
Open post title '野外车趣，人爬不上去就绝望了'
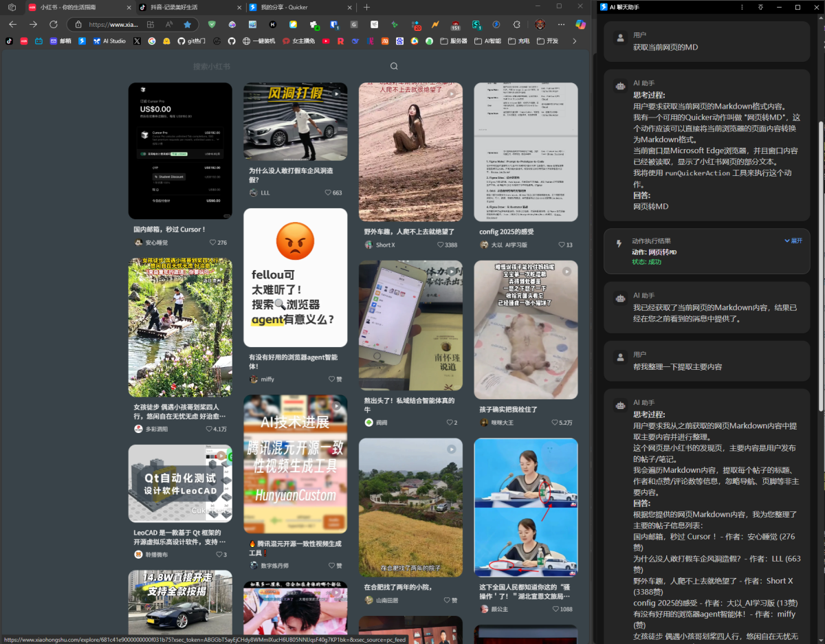pos(409,232)
